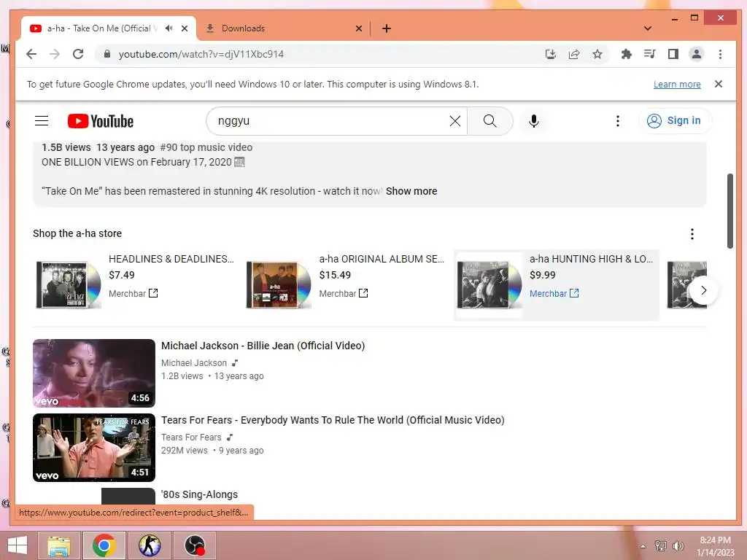Open network status tray icon

(x=661, y=546)
